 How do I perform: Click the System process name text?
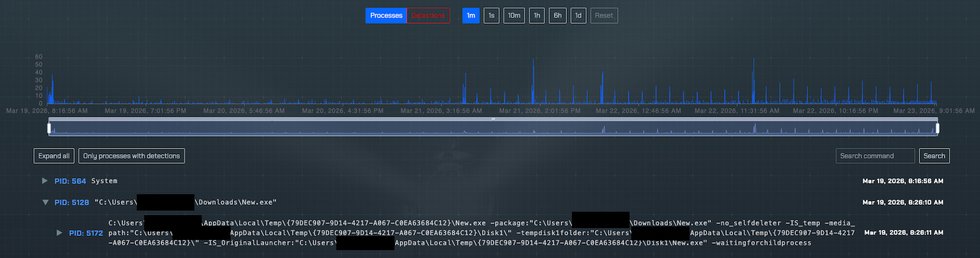[105, 181]
